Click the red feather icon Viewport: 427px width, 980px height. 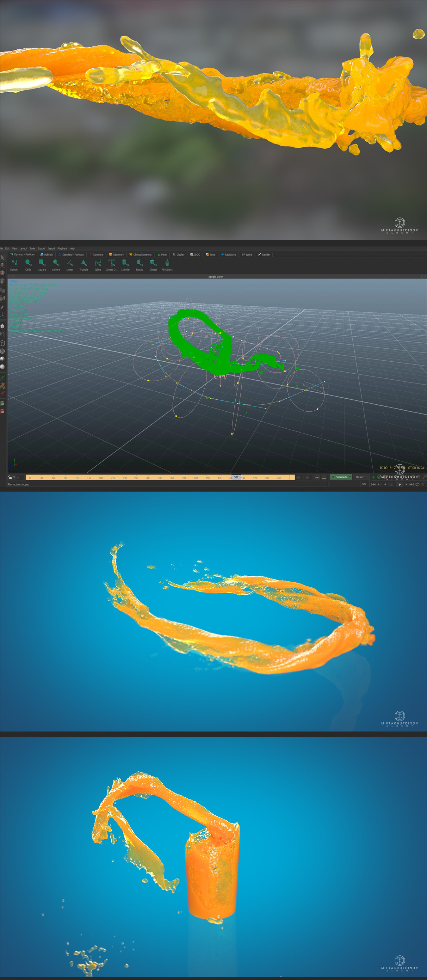(x=2, y=393)
